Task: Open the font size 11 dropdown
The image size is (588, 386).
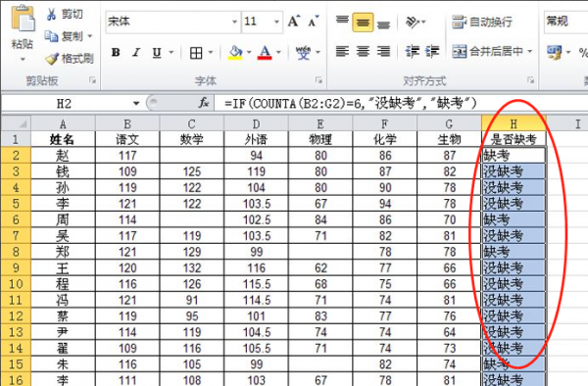Action: (x=276, y=22)
